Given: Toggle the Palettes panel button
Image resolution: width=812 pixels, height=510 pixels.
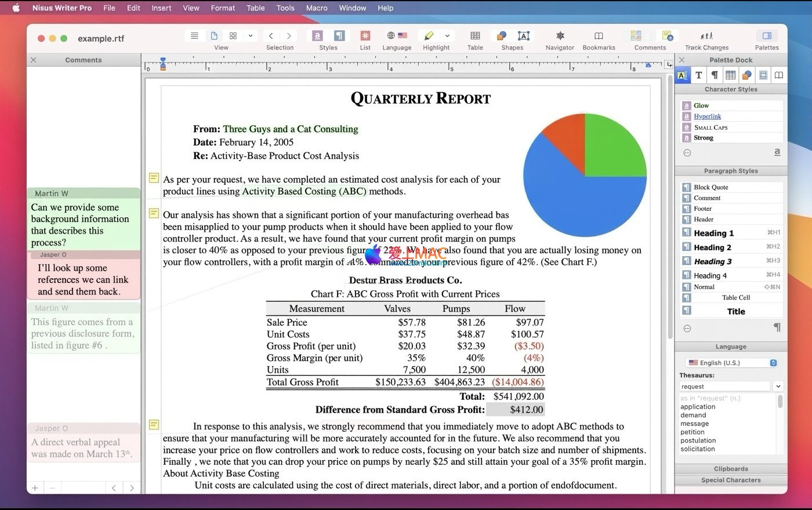Looking at the screenshot, I should pyautogui.click(x=767, y=36).
